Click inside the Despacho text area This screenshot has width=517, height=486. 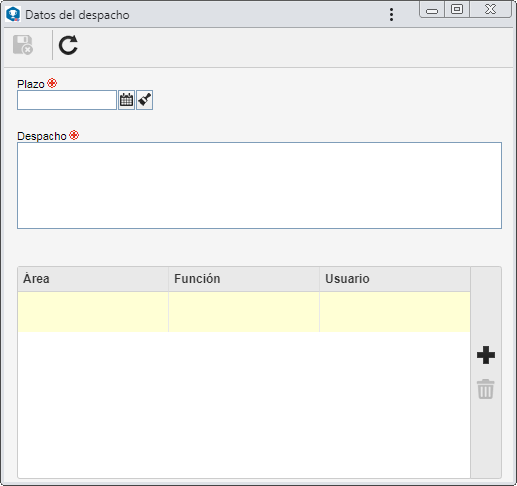259,185
